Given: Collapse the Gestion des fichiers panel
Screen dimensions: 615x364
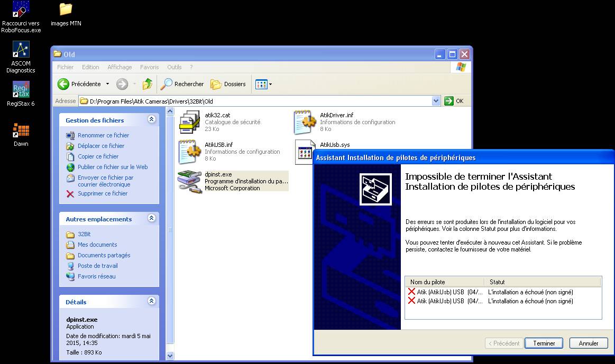Looking at the screenshot, I should (152, 120).
